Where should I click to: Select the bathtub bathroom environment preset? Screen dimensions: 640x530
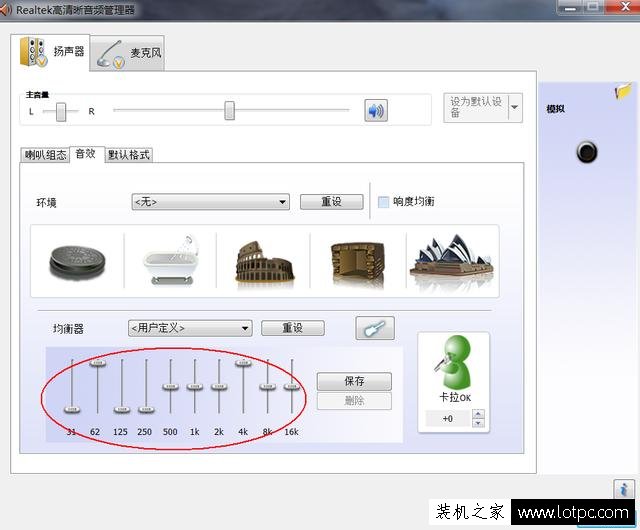click(x=171, y=260)
